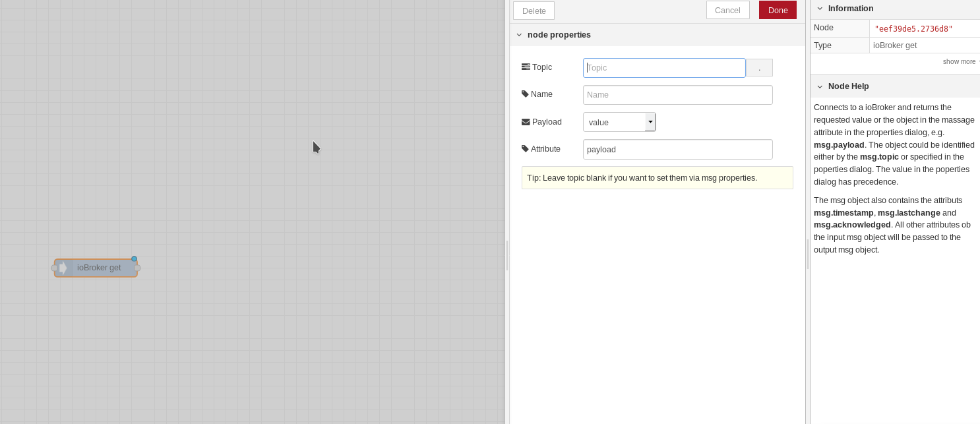Click msg.timestamp in Node Help text
Screen dimensions: 980x424
[843, 213]
